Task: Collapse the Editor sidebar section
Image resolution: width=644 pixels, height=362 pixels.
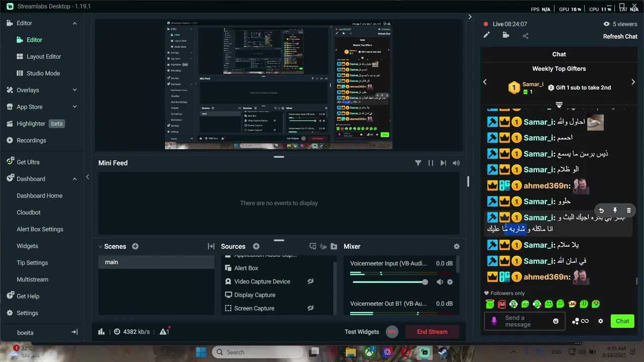Action: (74, 23)
